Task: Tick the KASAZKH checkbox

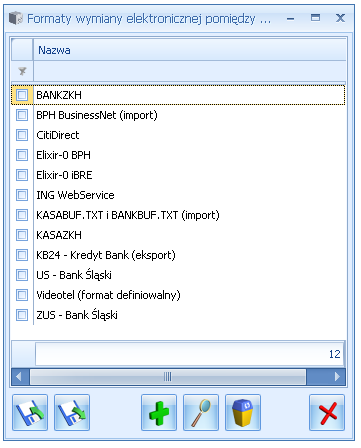Action: [x=22, y=235]
